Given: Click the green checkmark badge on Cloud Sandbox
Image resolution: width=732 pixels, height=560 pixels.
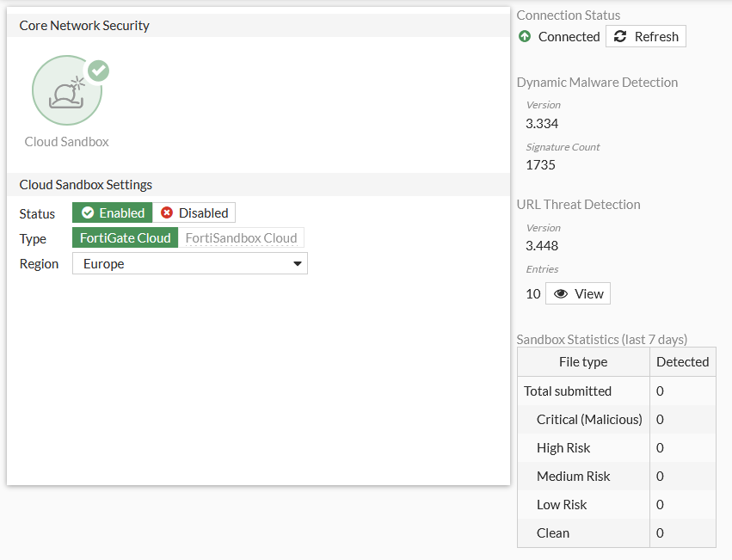Looking at the screenshot, I should pos(98,71).
